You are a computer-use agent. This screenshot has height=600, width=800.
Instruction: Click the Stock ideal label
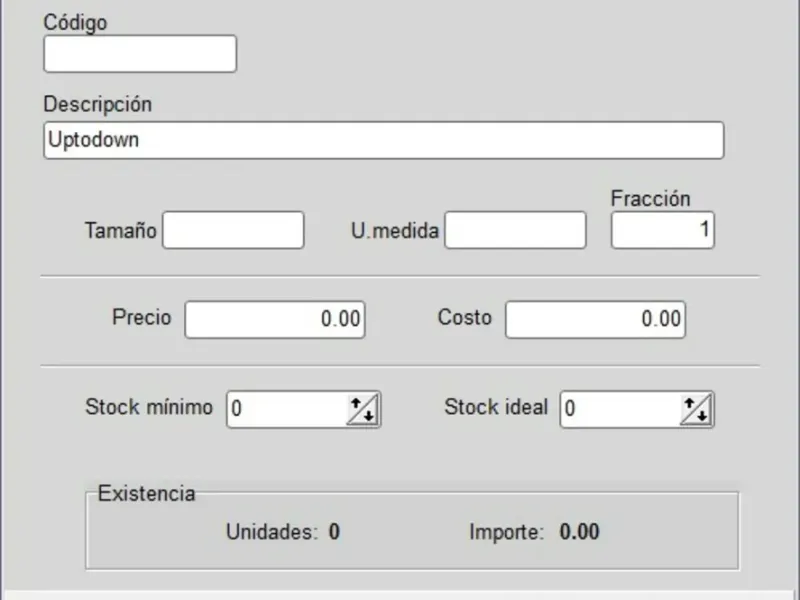tap(496, 407)
